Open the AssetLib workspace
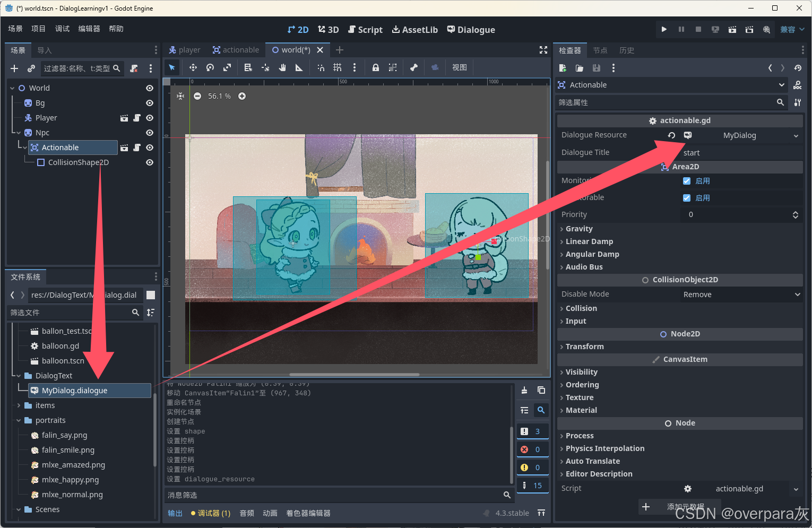 (415, 30)
